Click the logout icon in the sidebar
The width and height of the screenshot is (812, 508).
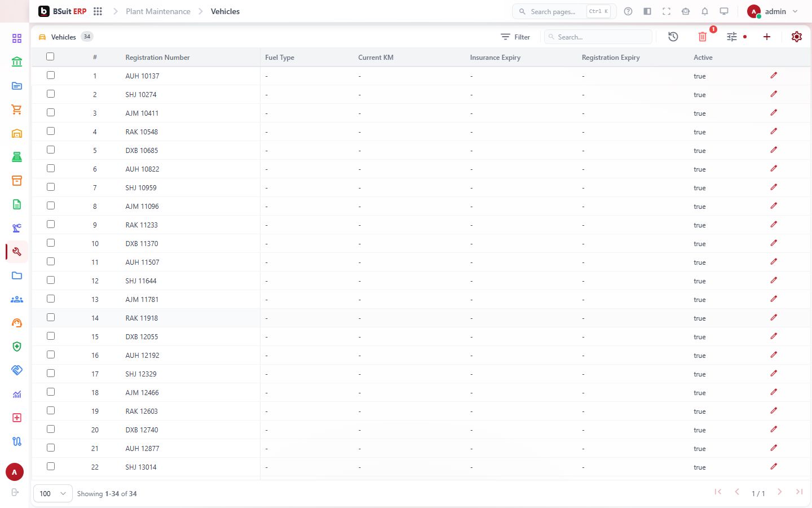[x=15, y=492]
